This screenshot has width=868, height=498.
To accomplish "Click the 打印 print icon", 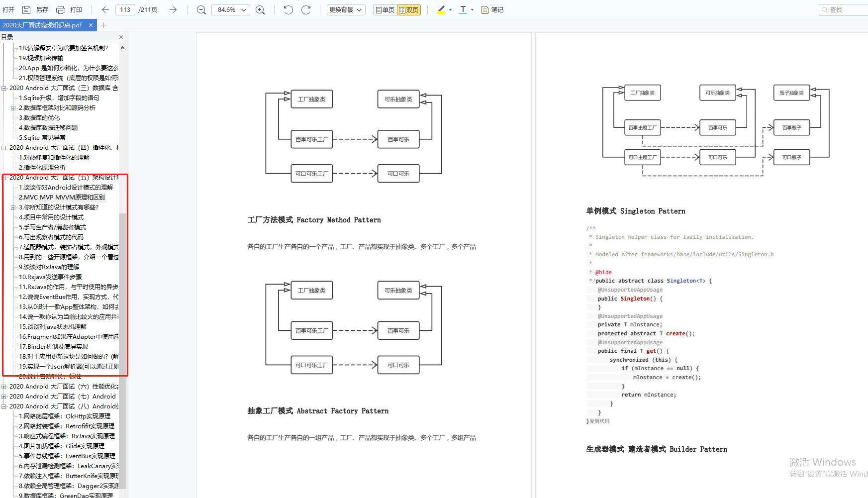I will [70, 9].
